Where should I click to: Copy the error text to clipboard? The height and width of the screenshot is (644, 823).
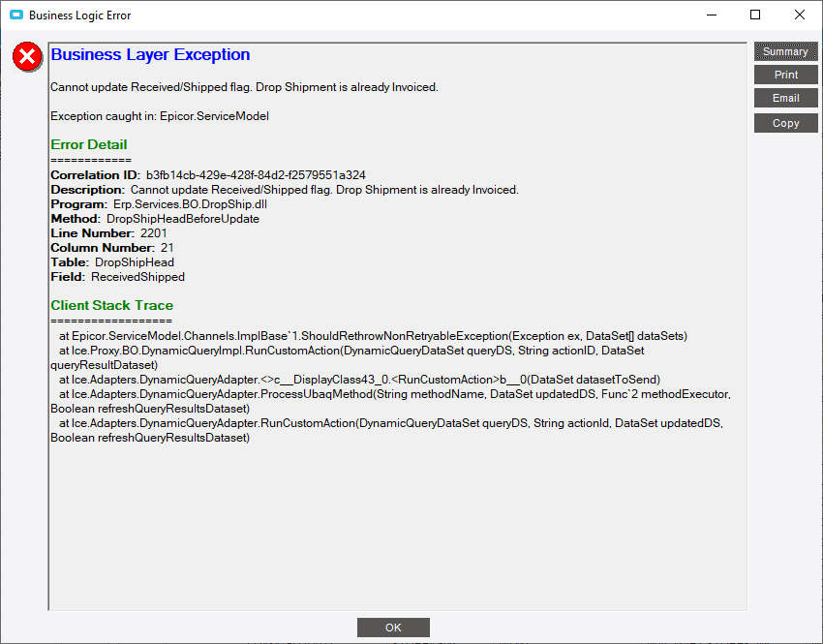(786, 123)
